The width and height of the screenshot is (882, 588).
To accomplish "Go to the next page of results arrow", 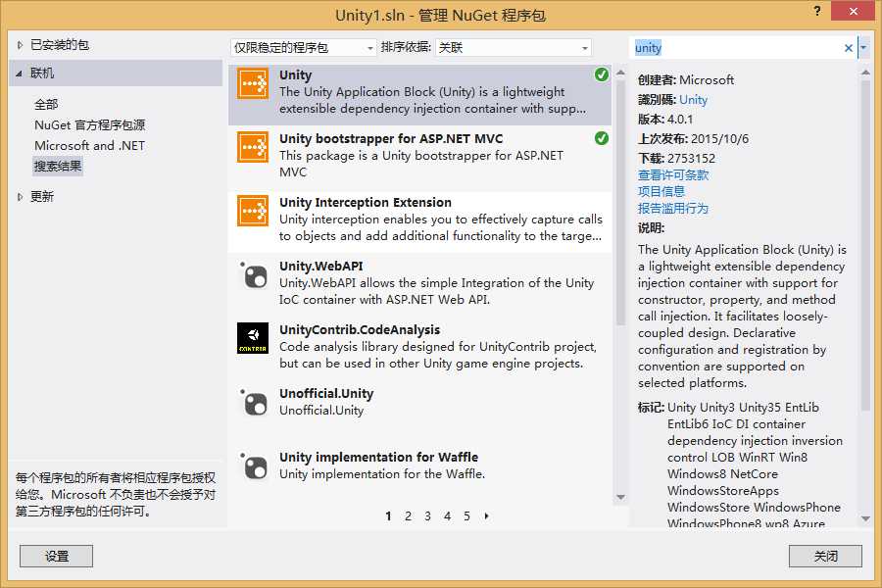I will [x=486, y=515].
